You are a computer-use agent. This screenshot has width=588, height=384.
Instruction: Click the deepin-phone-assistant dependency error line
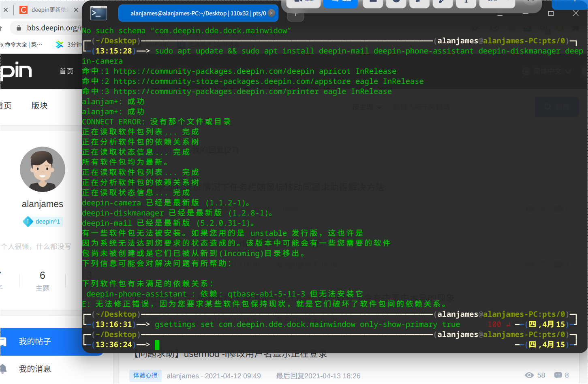[225, 294]
